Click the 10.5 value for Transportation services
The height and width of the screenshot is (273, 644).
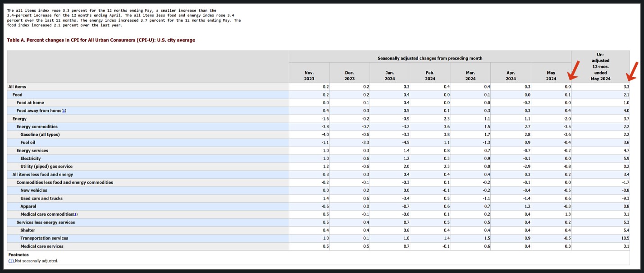[x=625, y=238]
